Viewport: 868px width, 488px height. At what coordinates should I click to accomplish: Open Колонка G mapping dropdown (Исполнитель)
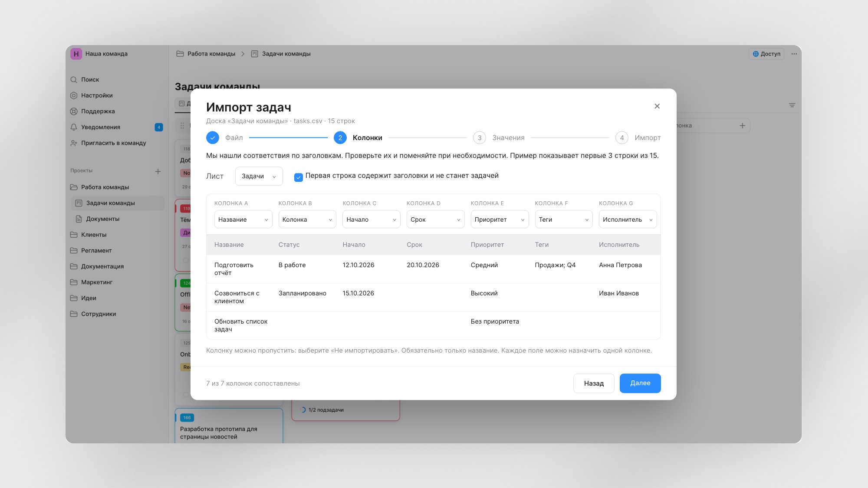click(x=628, y=219)
